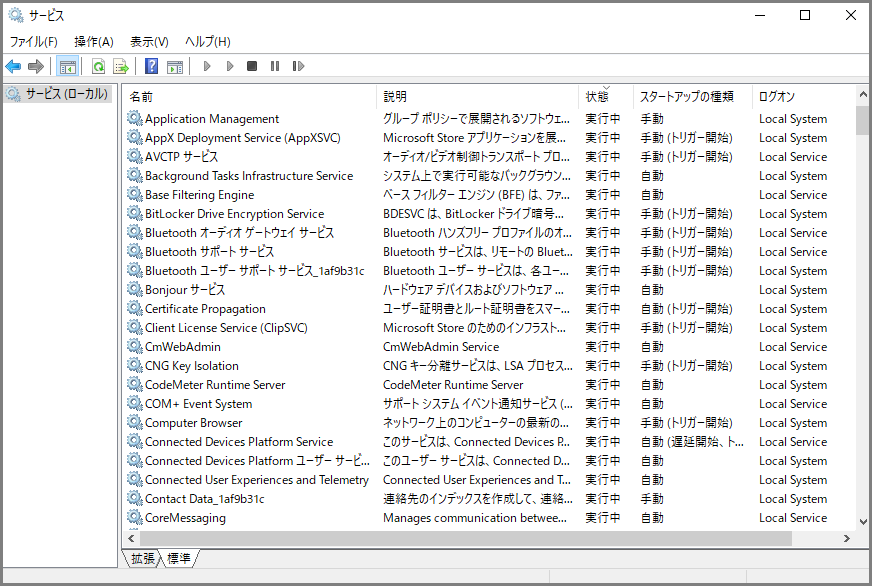Sort by the スタートアップの種類 column header

coord(692,97)
